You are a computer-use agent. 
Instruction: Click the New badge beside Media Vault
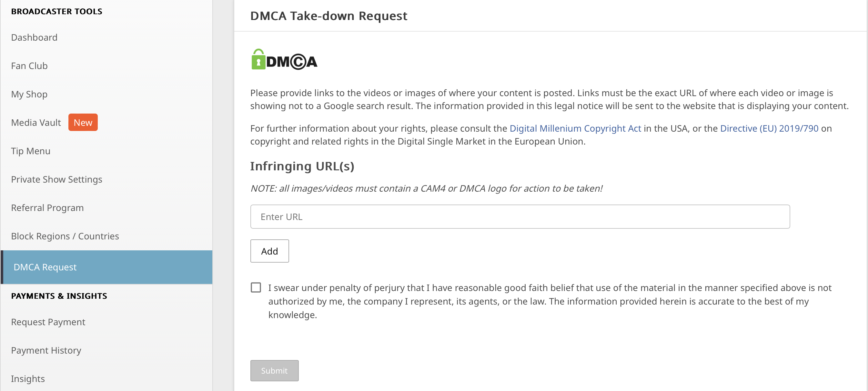pyautogui.click(x=83, y=123)
